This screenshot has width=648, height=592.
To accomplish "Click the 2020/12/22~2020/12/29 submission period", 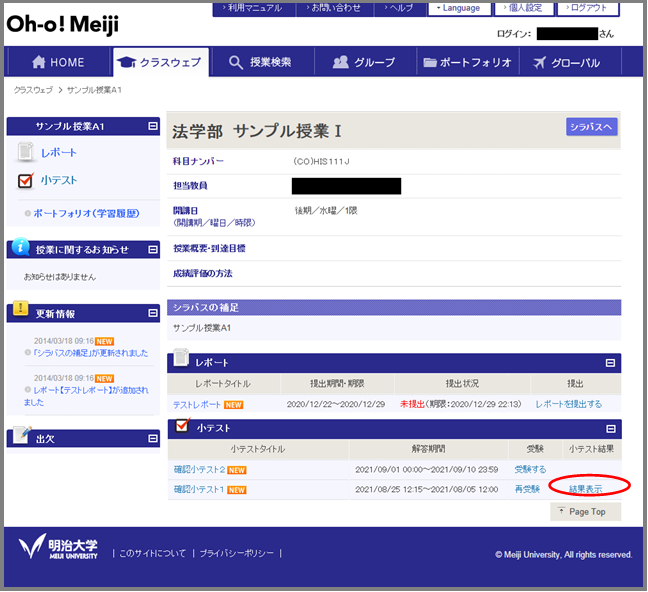I will 336,404.
